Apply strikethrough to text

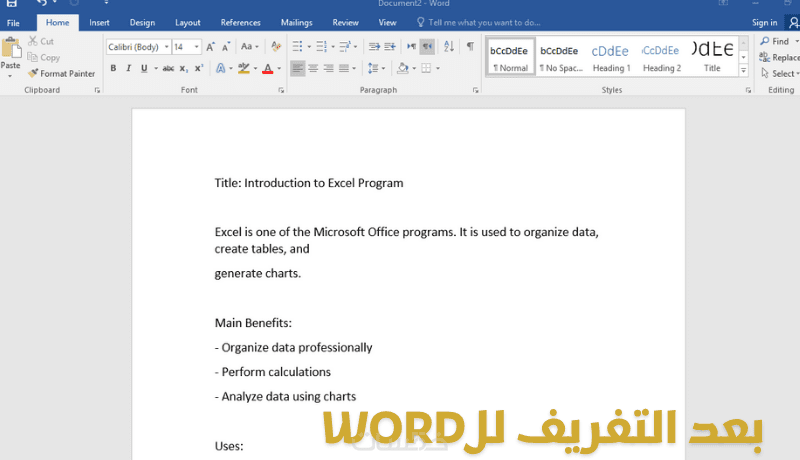point(168,68)
